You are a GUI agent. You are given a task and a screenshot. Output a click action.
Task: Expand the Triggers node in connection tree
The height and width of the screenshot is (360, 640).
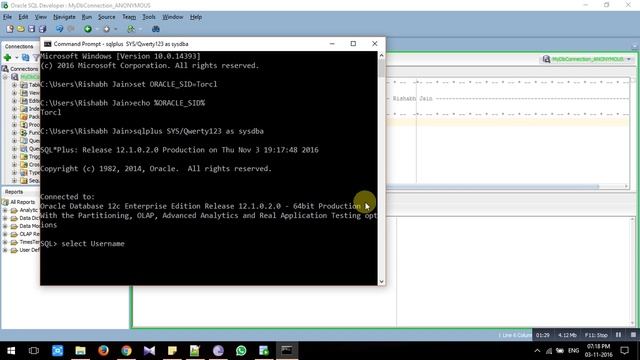point(14,157)
